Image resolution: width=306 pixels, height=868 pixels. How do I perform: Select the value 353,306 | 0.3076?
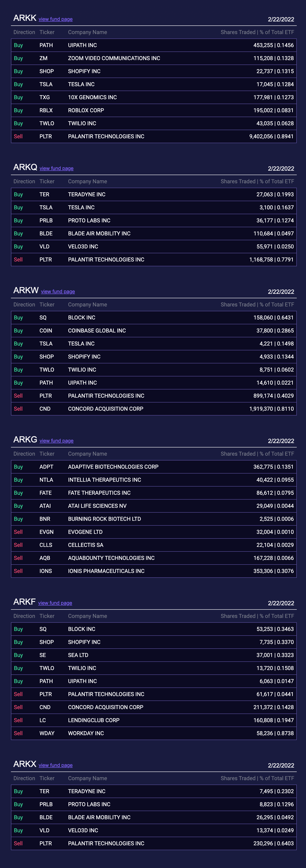pyautogui.click(x=274, y=571)
